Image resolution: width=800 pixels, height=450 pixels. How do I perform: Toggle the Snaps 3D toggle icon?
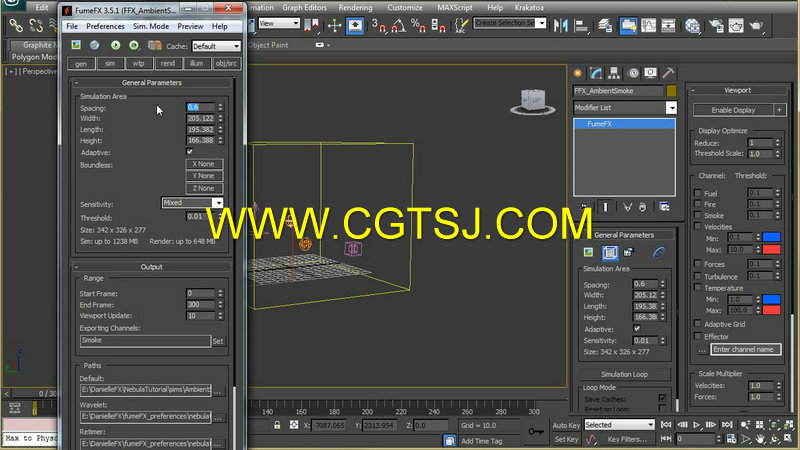[x=378, y=26]
